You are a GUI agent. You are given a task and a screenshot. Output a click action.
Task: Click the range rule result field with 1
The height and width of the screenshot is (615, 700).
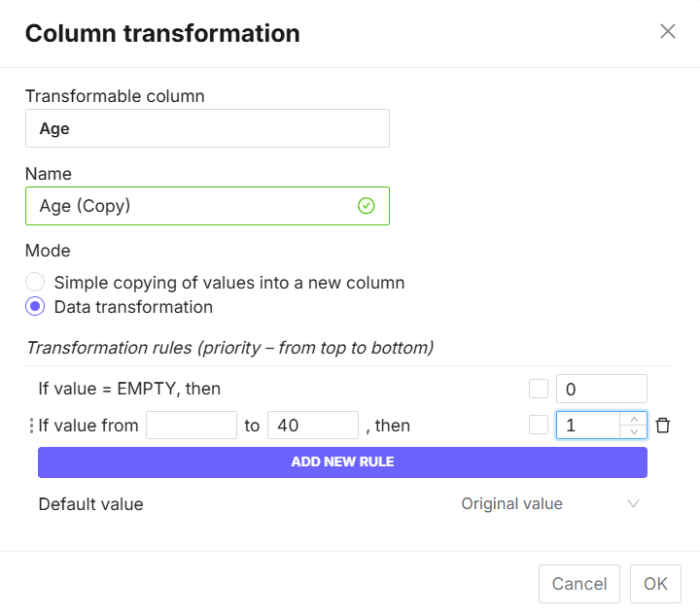pyautogui.click(x=588, y=426)
